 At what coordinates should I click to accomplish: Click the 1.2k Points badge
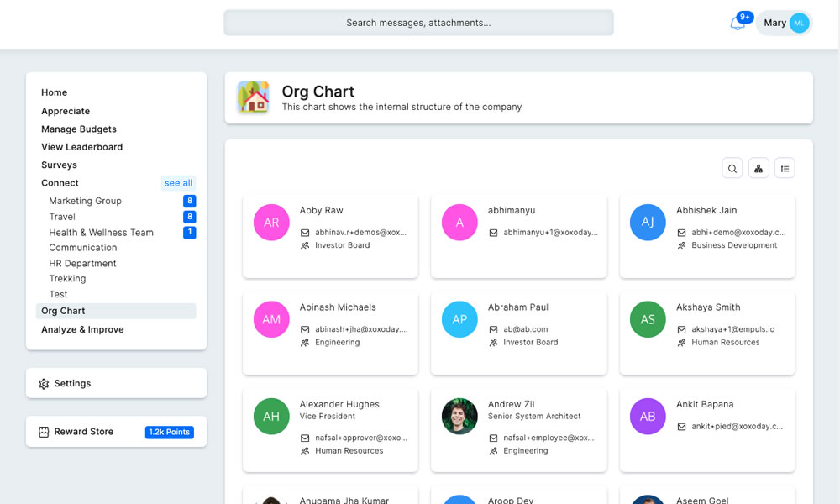click(170, 433)
